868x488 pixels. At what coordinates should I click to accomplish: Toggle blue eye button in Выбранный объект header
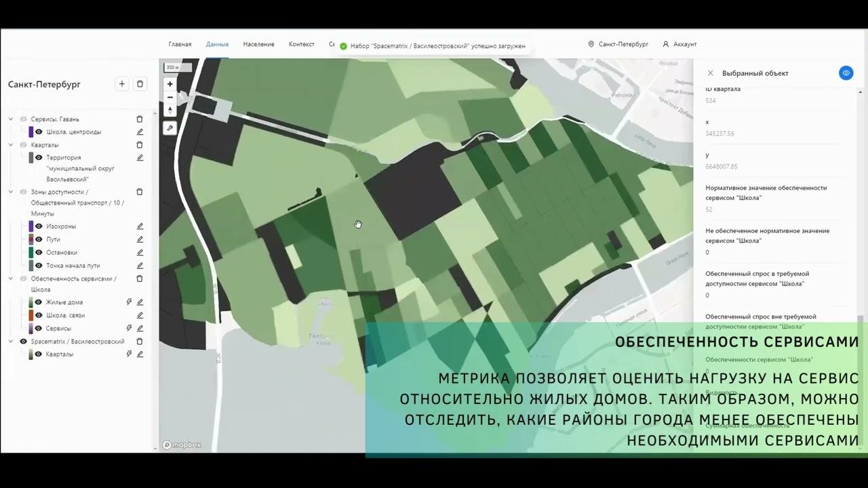point(846,73)
